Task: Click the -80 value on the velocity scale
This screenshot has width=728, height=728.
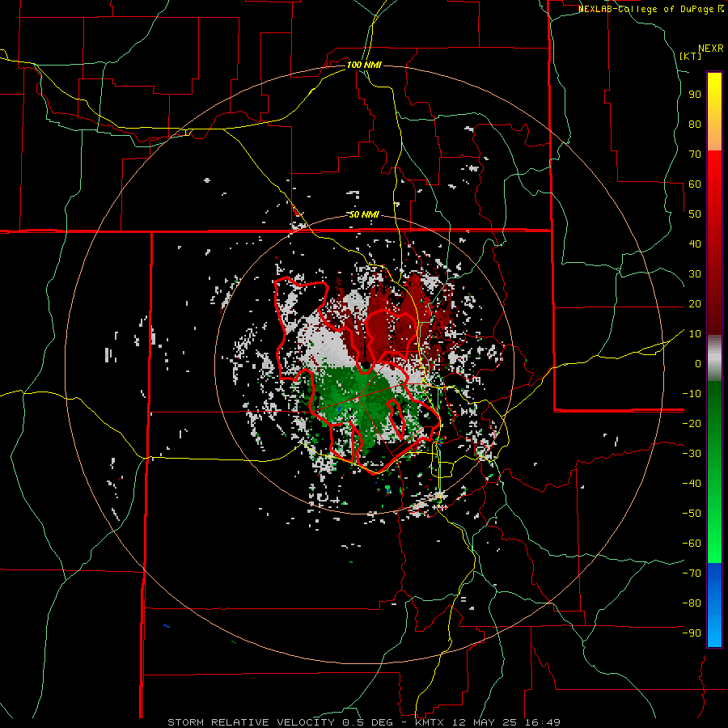Action: click(x=692, y=603)
